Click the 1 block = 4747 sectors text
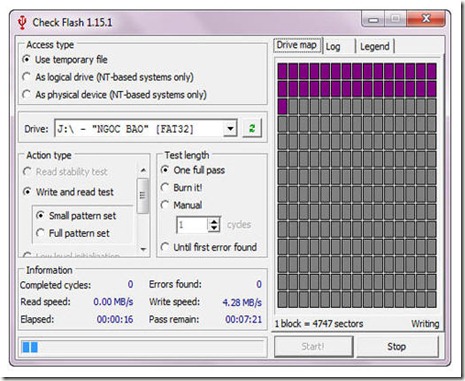465x381 pixels. (x=319, y=324)
